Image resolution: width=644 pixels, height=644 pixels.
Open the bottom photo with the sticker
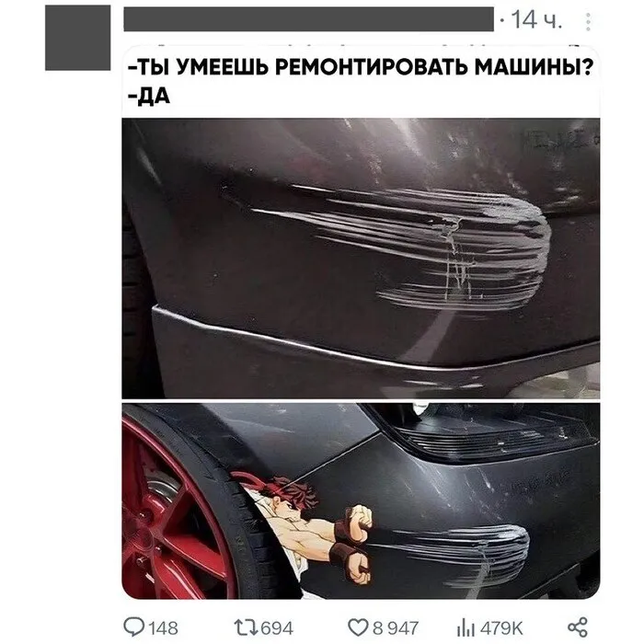click(361, 500)
